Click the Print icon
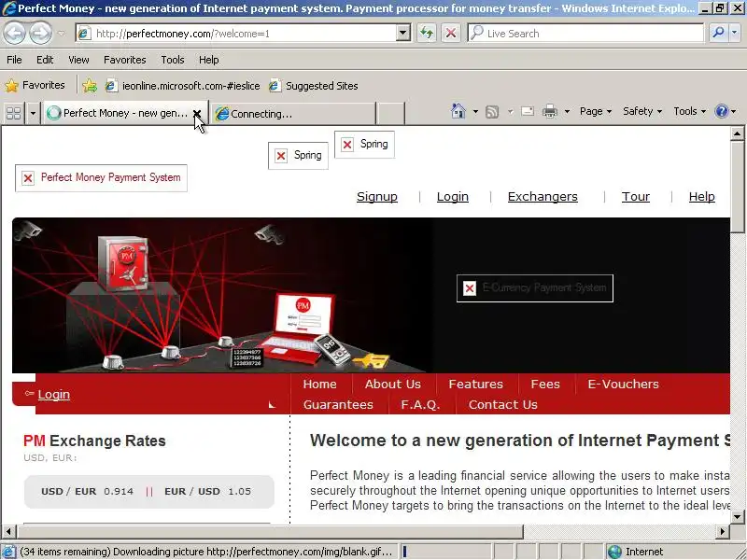Image resolution: width=747 pixels, height=560 pixels. click(x=550, y=111)
